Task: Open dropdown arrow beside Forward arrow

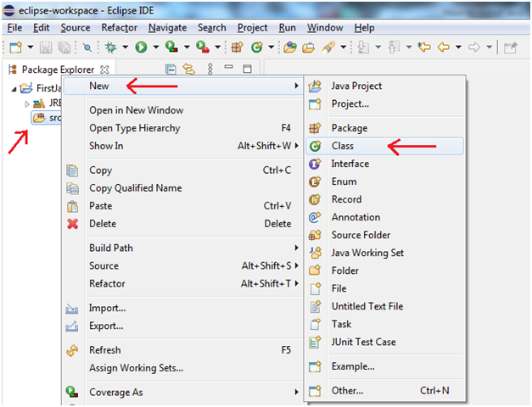Action: [x=490, y=47]
